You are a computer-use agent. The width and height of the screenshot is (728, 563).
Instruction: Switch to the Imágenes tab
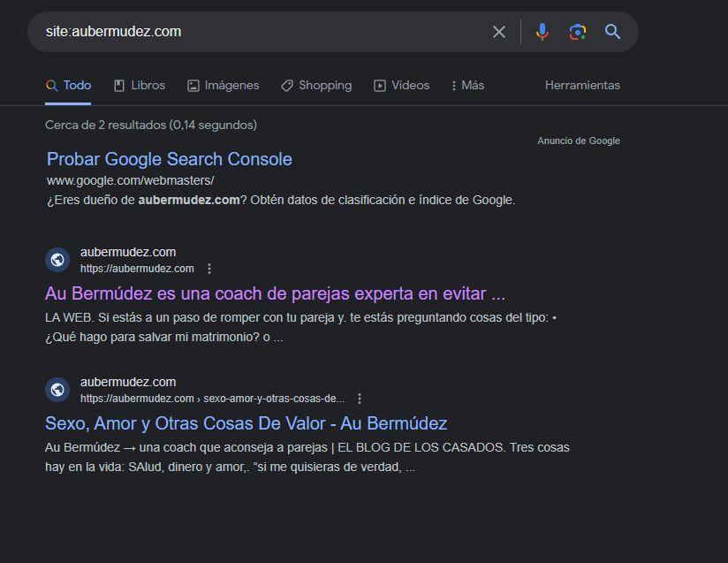(x=224, y=86)
